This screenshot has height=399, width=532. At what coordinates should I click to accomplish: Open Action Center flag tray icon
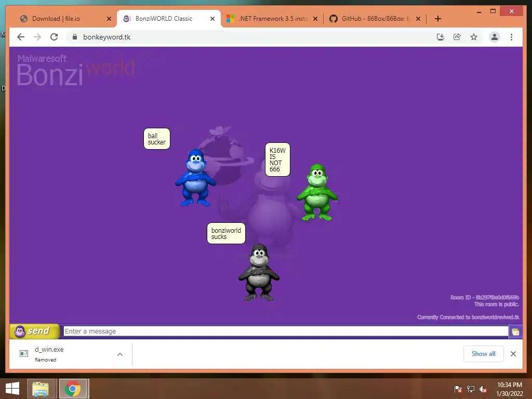point(458,389)
